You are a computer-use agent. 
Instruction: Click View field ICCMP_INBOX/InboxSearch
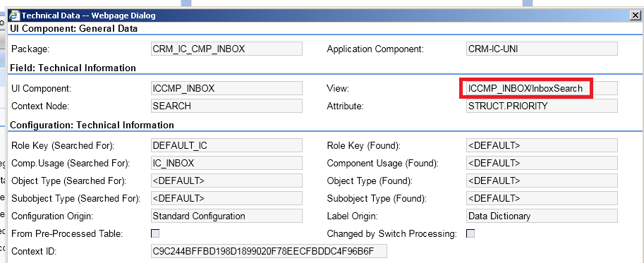click(x=542, y=88)
